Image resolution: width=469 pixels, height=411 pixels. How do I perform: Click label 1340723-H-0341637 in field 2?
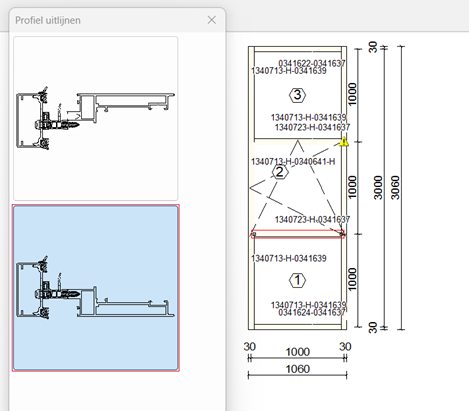pyautogui.click(x=312, y=219)
